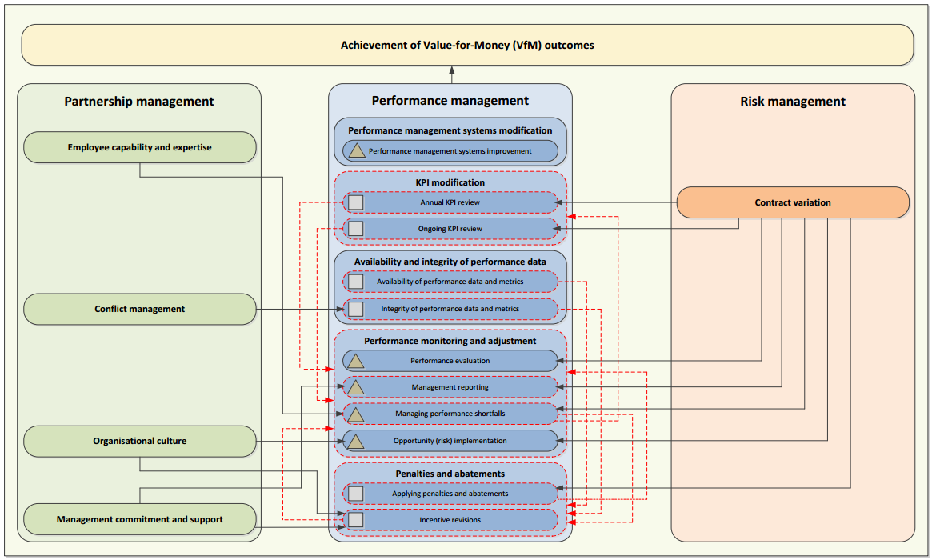Check box for Availability of performance data
This screenshot has height=560, width=932.
pos(355,282)
